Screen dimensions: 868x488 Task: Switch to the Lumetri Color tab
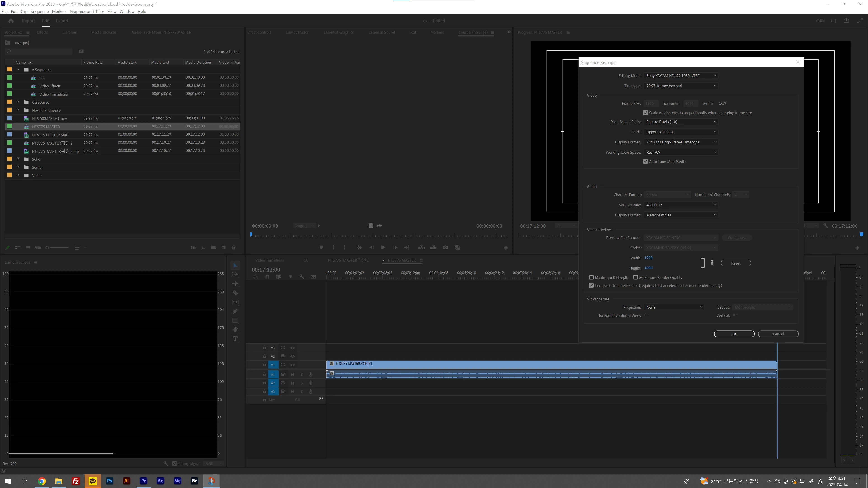click(297, 32)
